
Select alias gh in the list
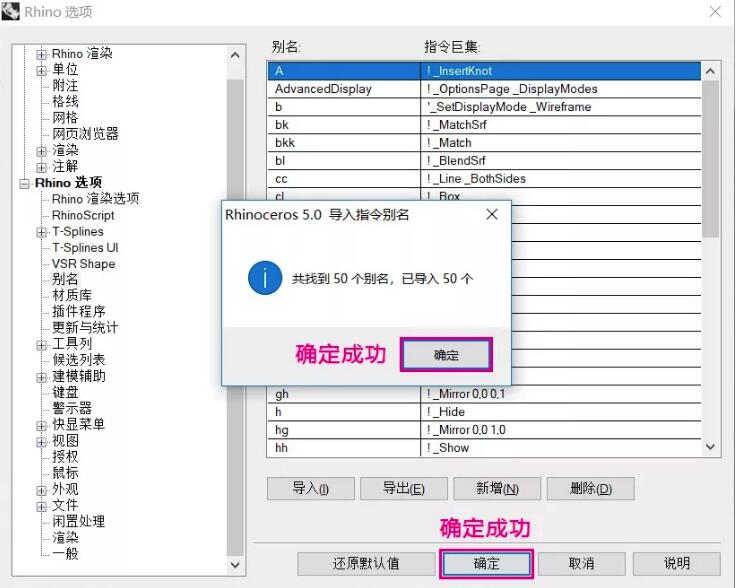pos(484,394)
